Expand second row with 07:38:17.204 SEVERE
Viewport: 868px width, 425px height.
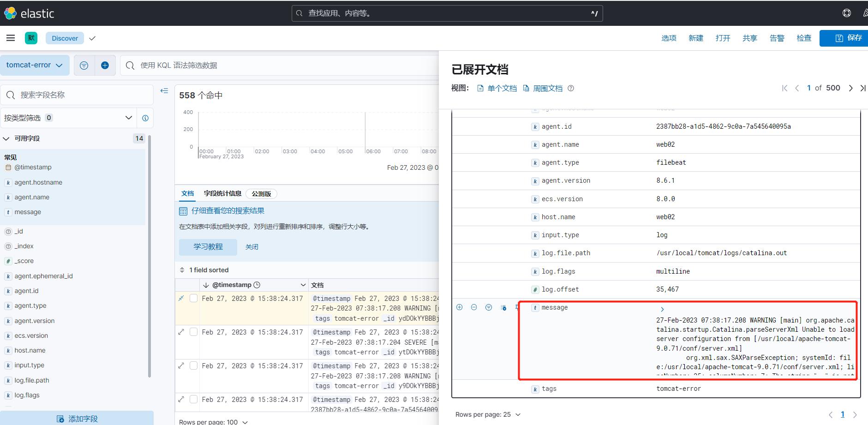tap(181, 332)
